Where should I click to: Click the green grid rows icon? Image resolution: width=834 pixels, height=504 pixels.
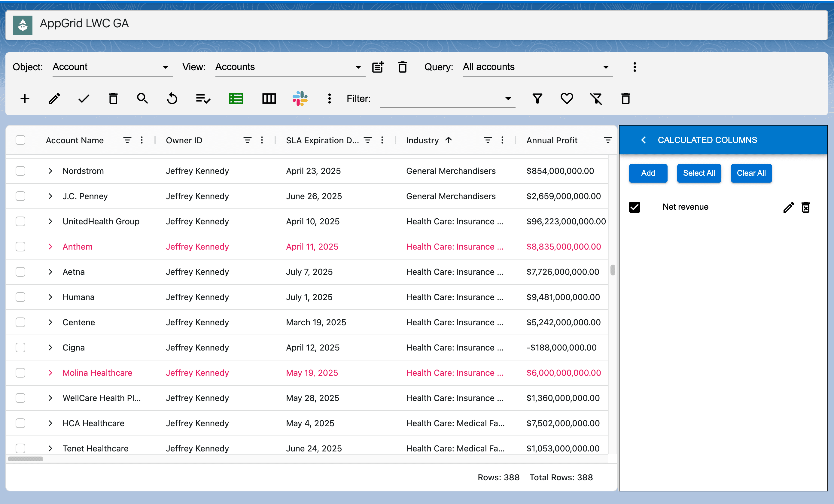coord(236,99)
